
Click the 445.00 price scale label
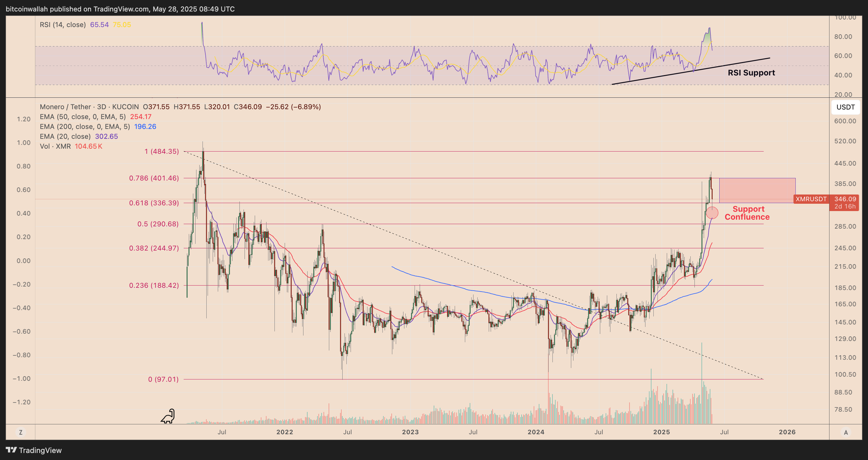pos(845,163)
